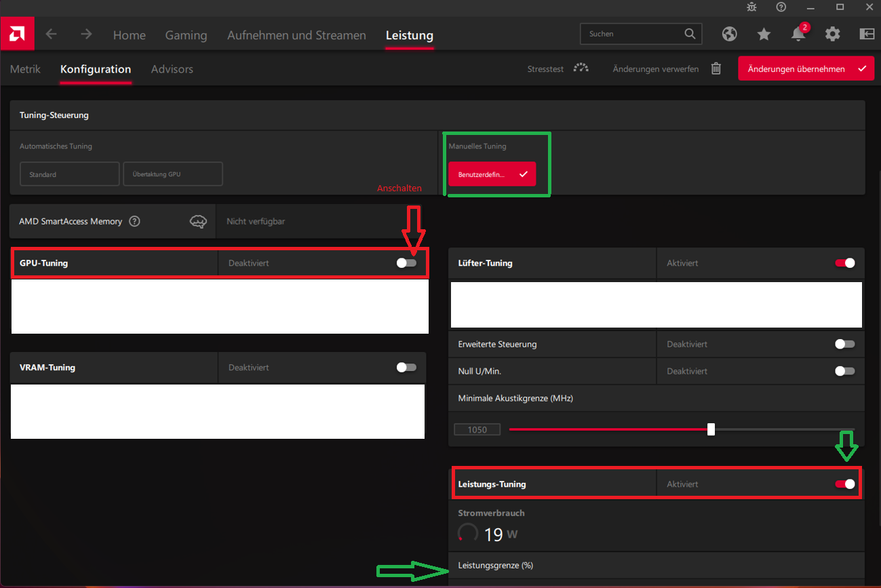Screen dimensions: 881x588
Task: Click Änderungen übernehmen button
Action: (x=806, y=68)
